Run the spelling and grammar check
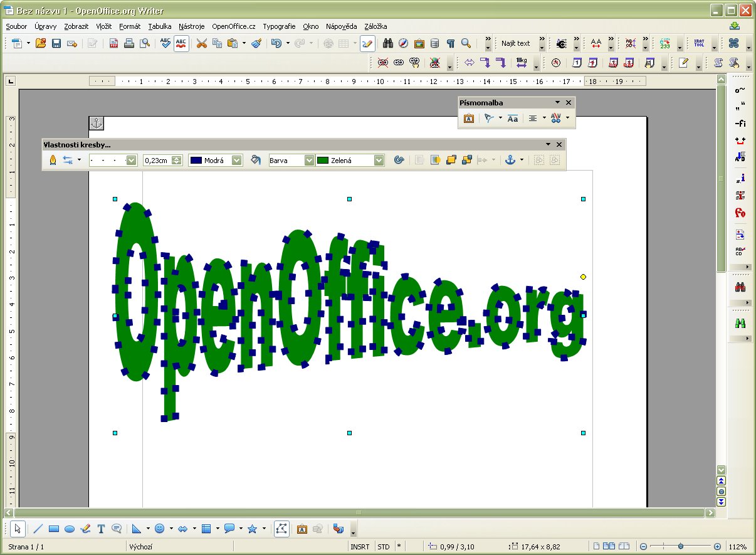This screenshot has width=756, height=555. (165, 43)
